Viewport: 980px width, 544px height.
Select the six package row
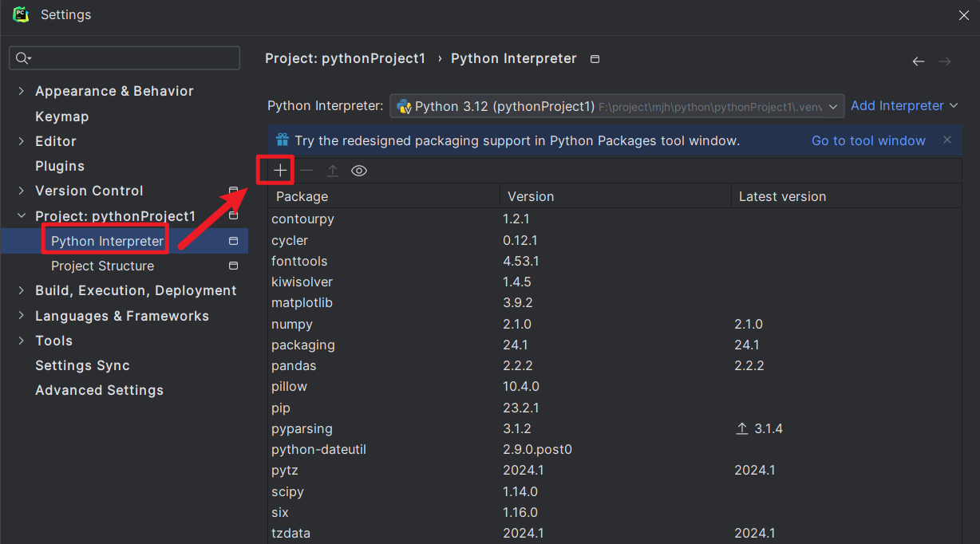614,512
